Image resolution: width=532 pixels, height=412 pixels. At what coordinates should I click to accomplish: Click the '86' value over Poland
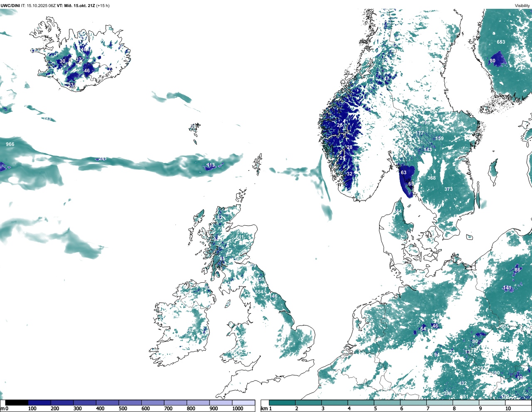pos(517,270)
